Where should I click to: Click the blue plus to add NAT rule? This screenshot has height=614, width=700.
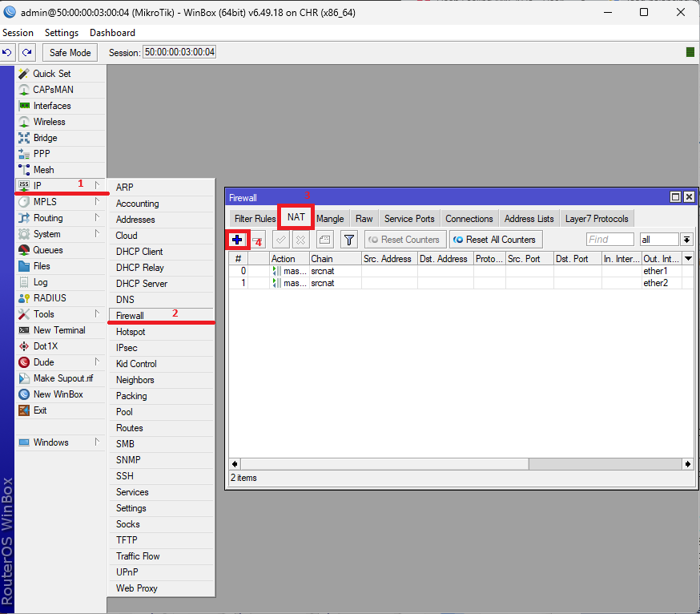237,240
